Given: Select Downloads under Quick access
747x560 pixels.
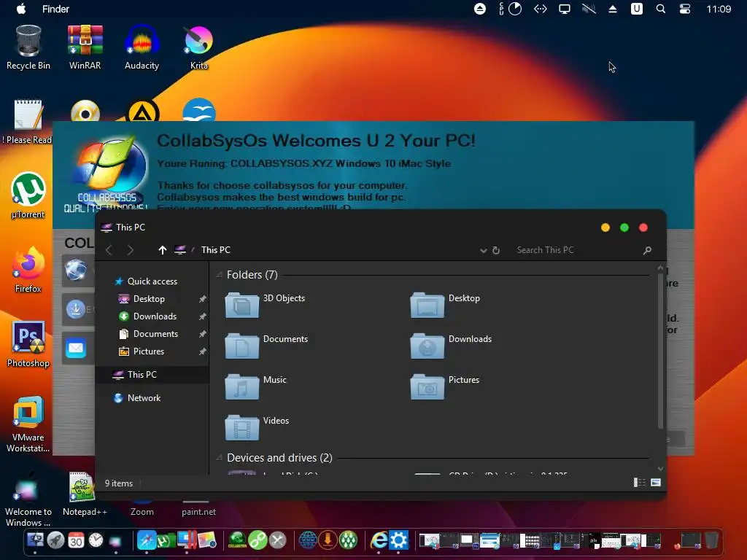Looking at the screenshot, I should [155, 316].
